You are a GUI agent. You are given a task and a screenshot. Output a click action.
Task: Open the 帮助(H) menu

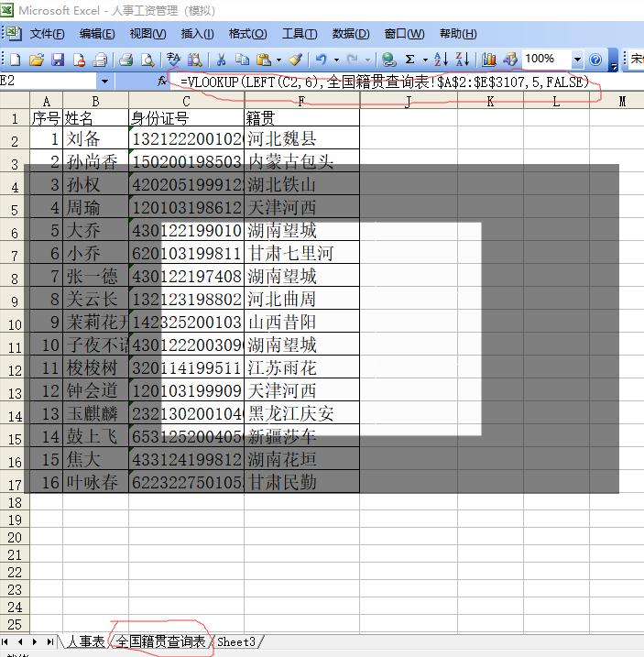click(x=458, y=34)
